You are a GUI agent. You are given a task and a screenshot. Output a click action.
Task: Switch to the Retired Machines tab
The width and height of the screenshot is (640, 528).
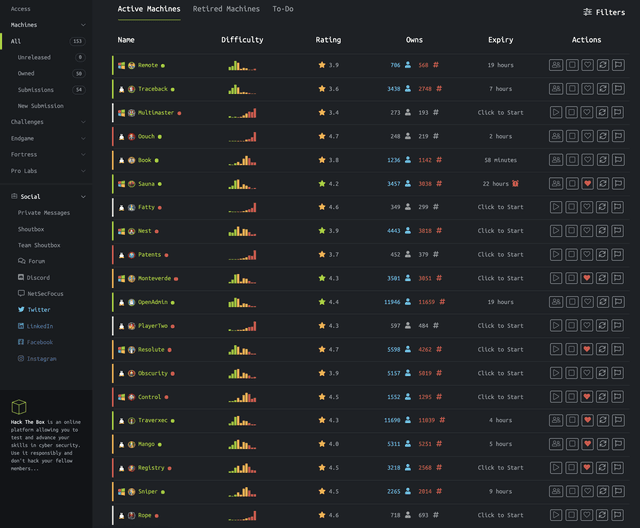click(226, 9)
